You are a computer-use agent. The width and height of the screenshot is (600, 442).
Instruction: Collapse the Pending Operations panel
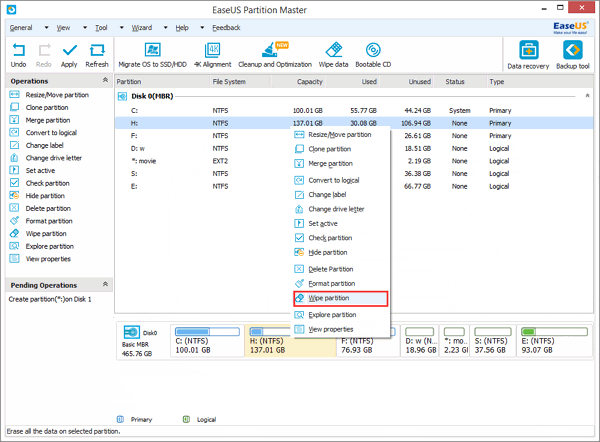pyautogui.click(x=105, y=284)
